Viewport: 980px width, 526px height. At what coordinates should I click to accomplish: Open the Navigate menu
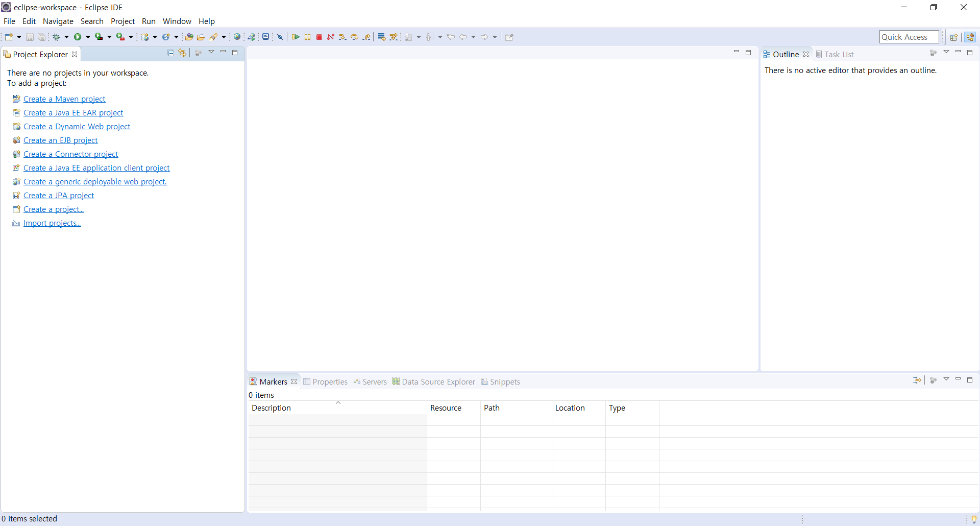[x=58, y=21]
